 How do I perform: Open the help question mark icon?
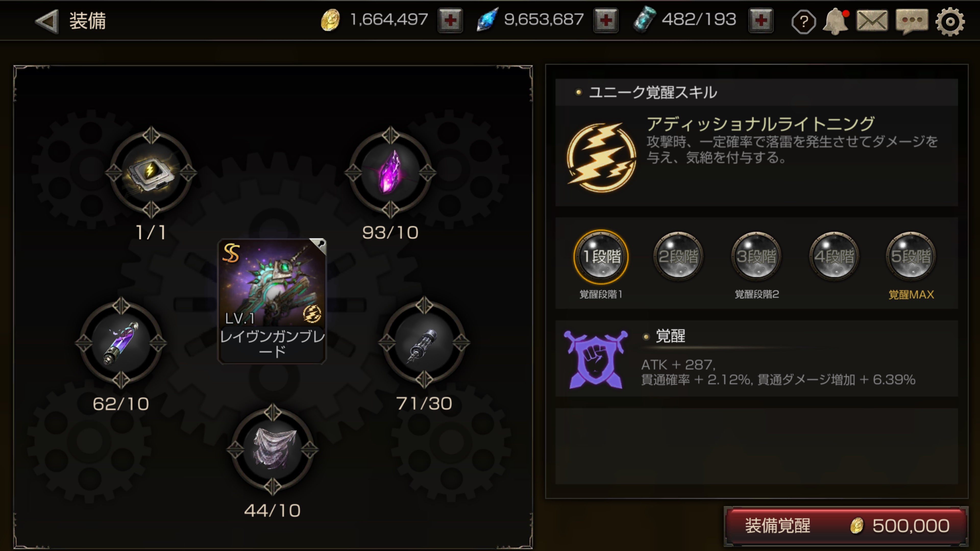803,22
